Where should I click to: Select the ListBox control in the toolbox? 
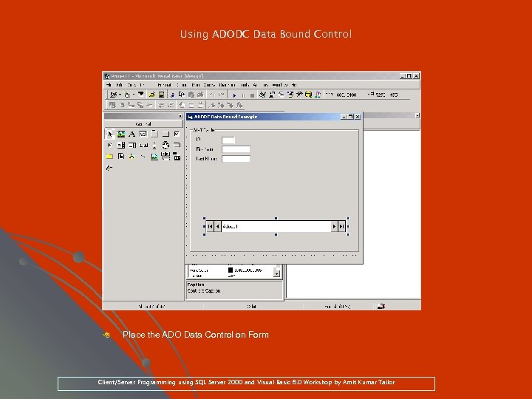point(132,146)
